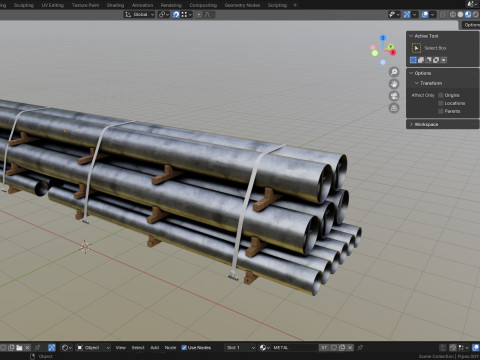Open the Compositing workspace tab

(203, 5)
